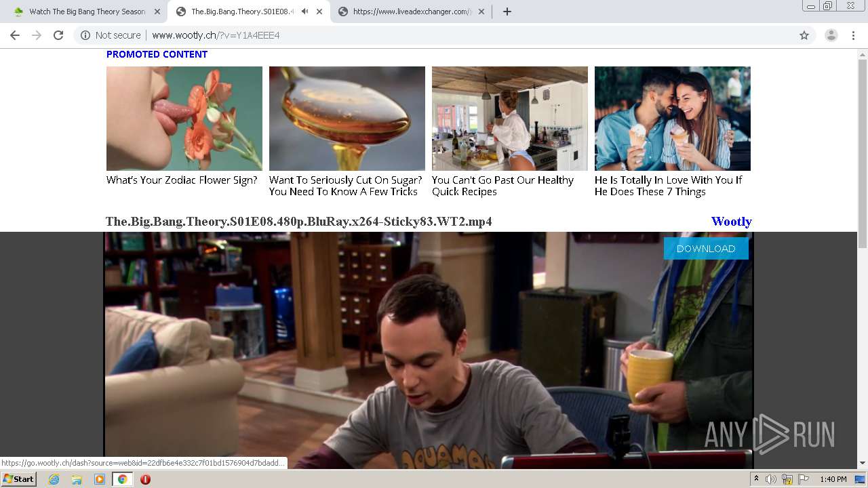Open "He Is Totally In Love With You" link
Viewport: 868px width, 488px height.
tap(668, 186)
